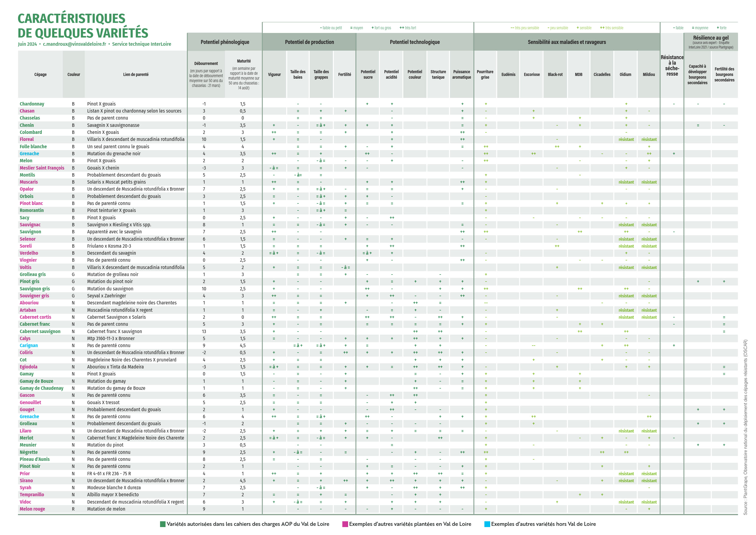Image resolution: width=756 pixels, height=535 pixels.
Task: Click the CARACTÉRISTIQUES DE QUELQUES VARIÉTÉS title
Action: pos(83,26)
